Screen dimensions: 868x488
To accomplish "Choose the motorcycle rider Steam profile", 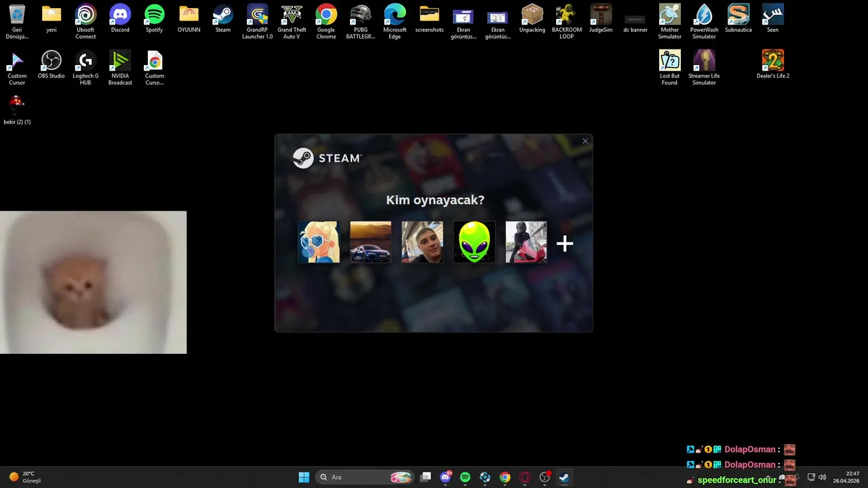I will [x=526, y=242].
